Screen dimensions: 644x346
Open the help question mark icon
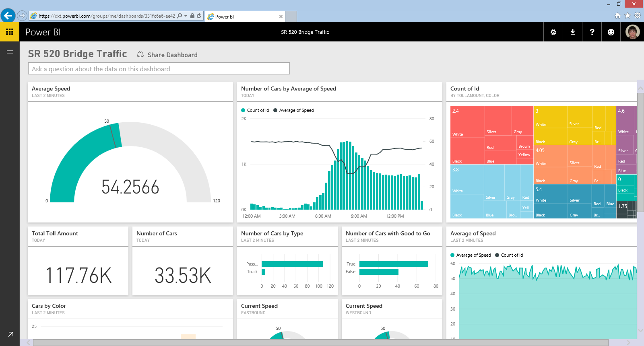592,32
